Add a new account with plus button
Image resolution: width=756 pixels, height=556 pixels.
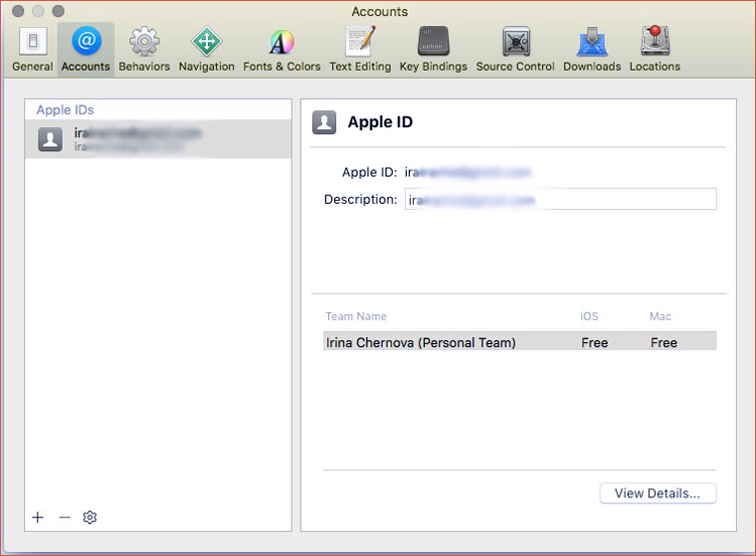(38, 517)
